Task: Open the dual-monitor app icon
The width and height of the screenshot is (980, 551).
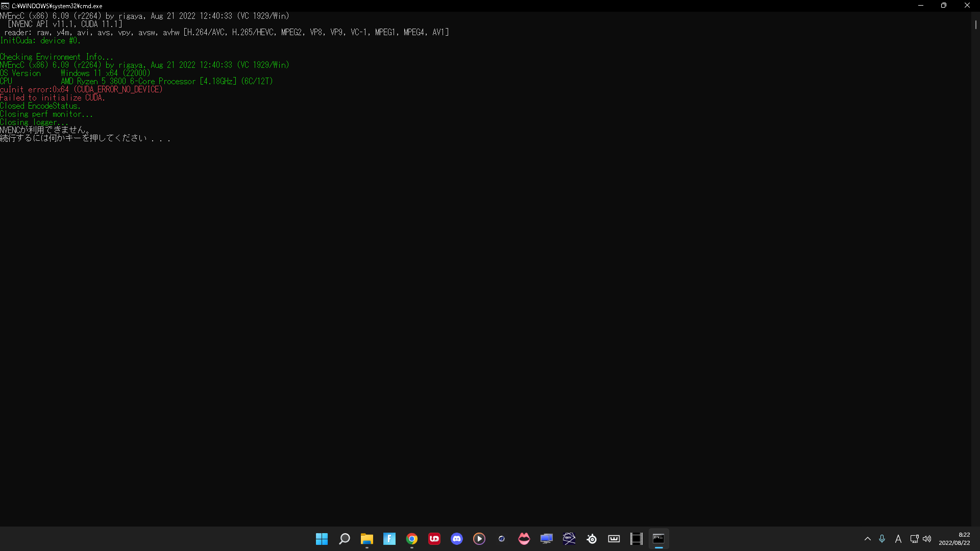Action: click(x=547, y=539)
